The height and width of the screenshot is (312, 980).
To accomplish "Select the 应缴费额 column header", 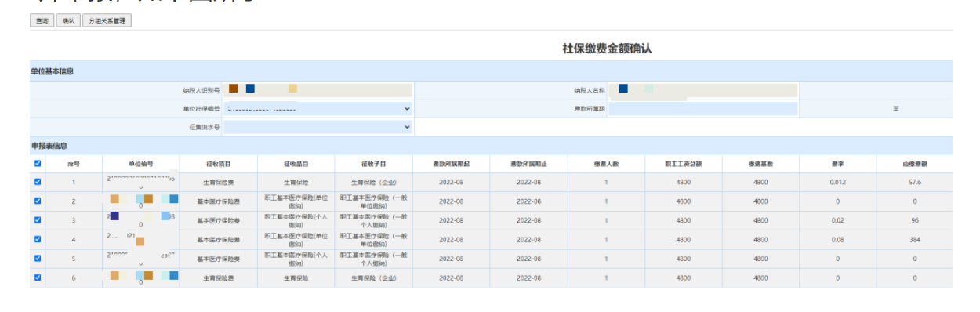I will [x=914, y=164].
